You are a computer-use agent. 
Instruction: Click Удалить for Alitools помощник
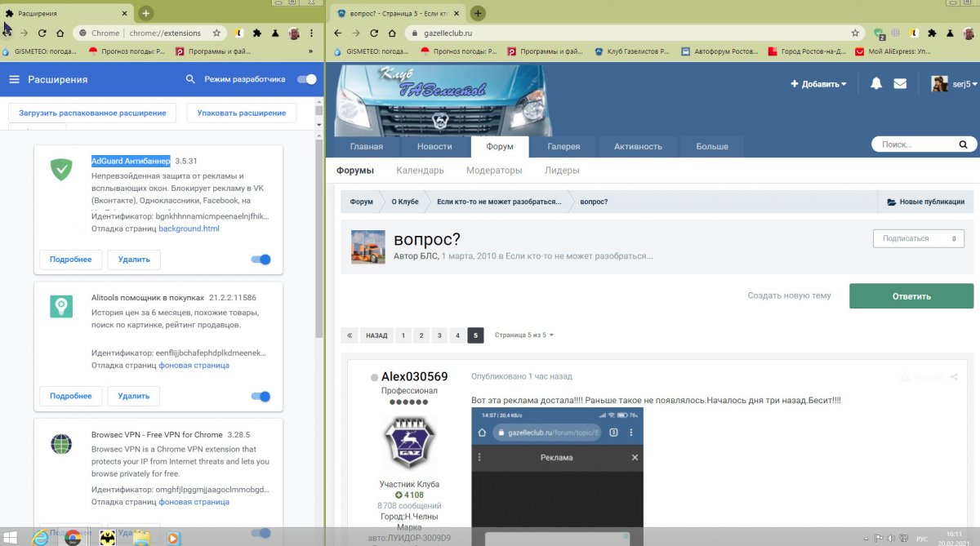click(x=134, y=396)
